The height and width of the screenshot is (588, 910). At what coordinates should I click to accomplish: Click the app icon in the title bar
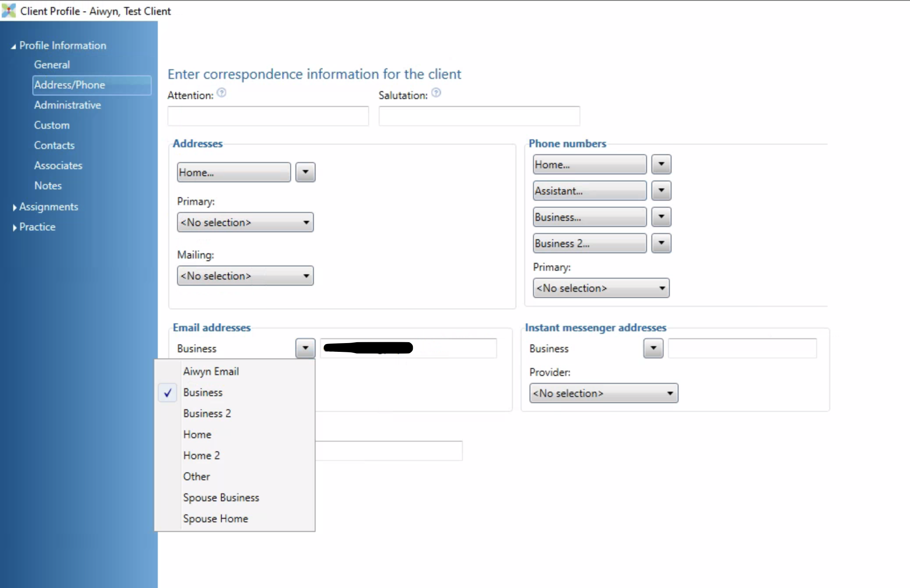pos(9,11)
